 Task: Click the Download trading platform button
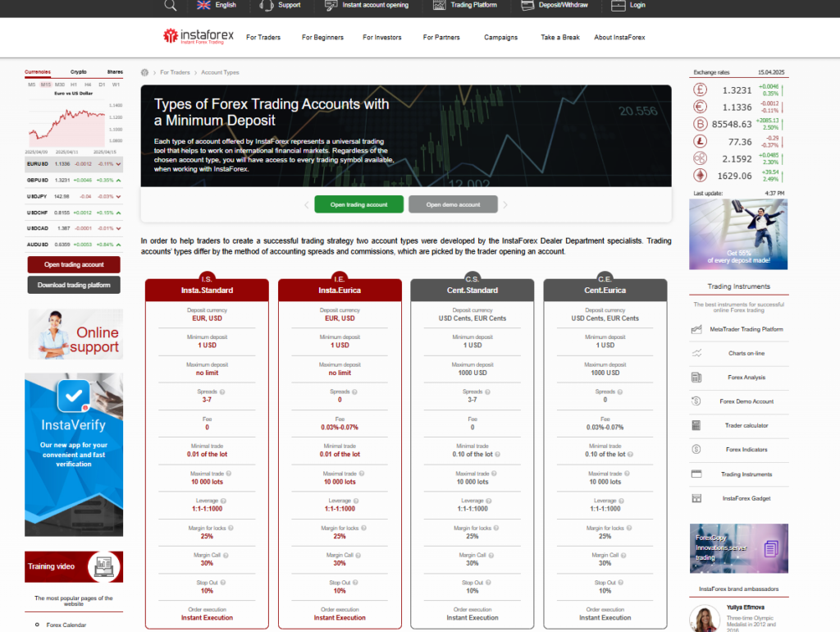(x=74, y=285)
